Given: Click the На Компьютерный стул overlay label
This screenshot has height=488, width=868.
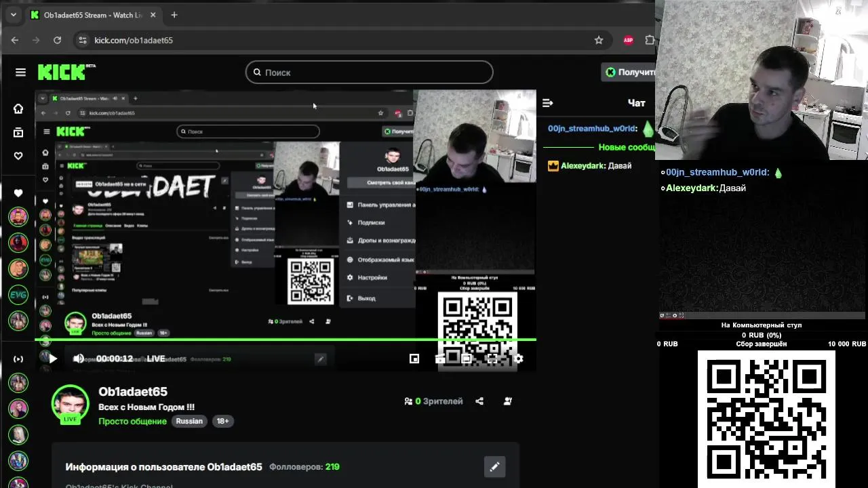Looking at the screenshot, I should click(x=761, y=325).
